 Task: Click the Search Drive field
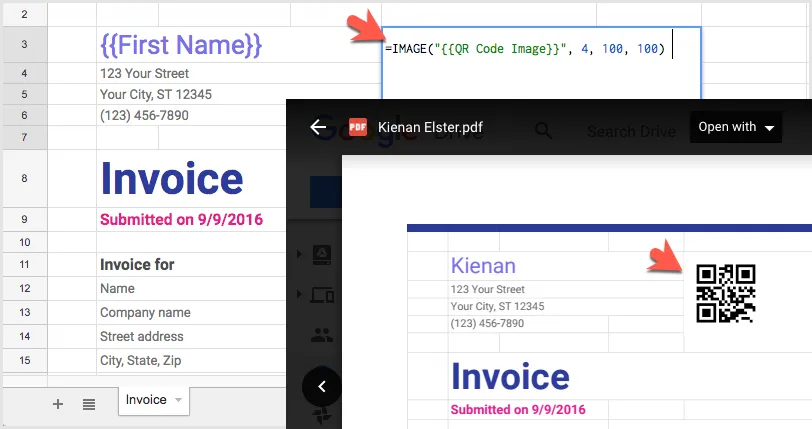click(631, 131)
